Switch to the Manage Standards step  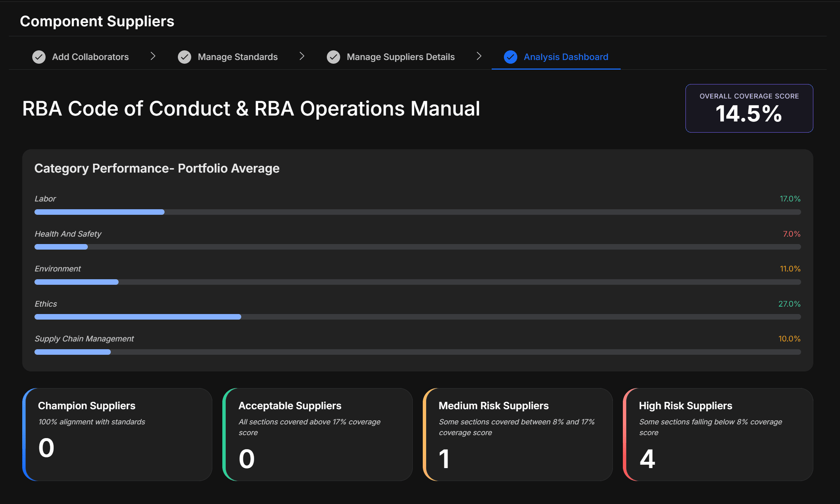click(238, 57)
